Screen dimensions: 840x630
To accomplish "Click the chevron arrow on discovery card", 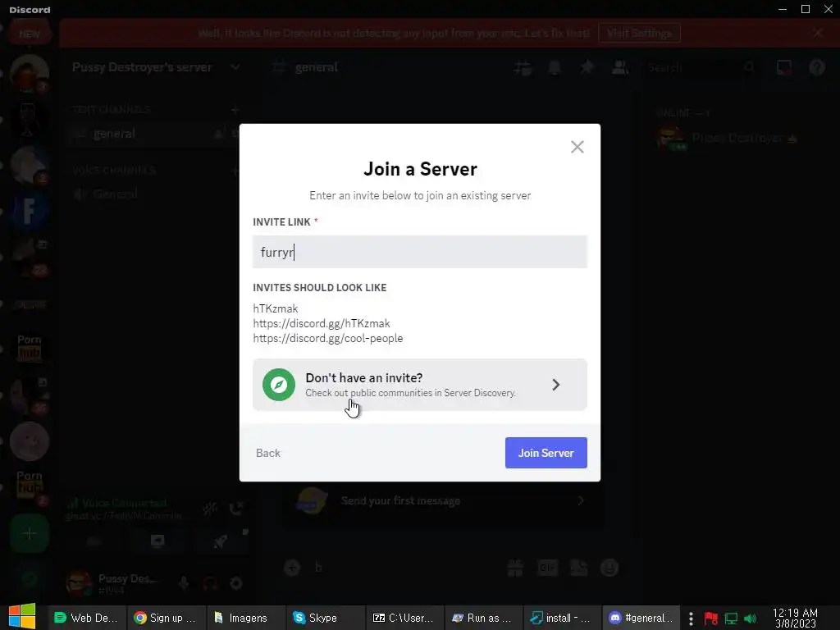I will [x=555, y=385].
